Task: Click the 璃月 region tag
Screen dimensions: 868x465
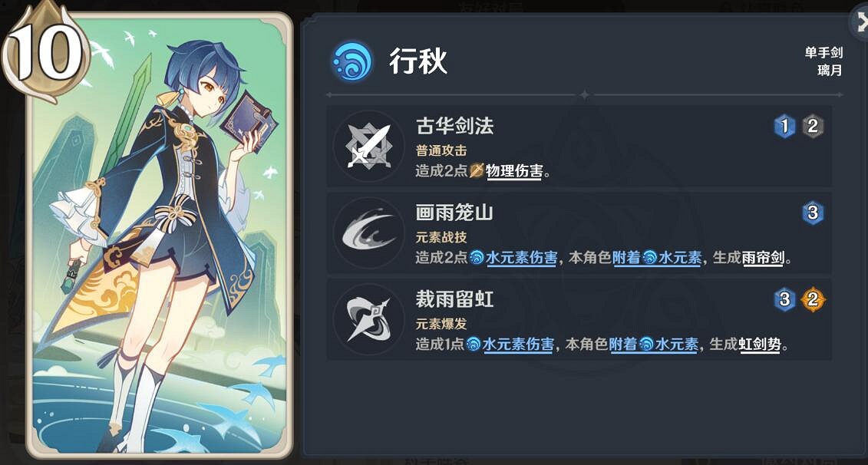Action: coord(830,71)
